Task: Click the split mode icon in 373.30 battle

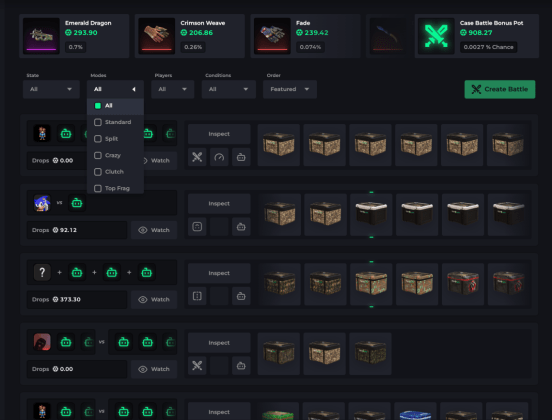Action: point(197,296)
